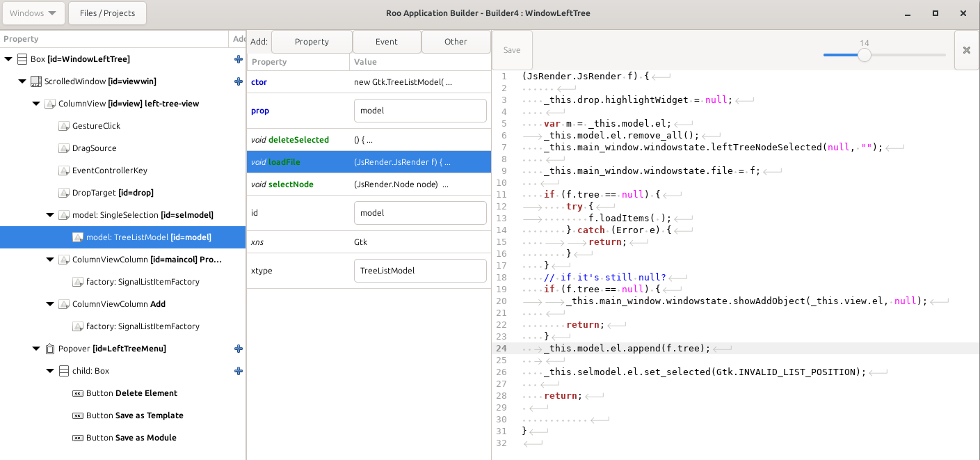Add a new Property
980x460 pixels.
(x=312, y=42)
